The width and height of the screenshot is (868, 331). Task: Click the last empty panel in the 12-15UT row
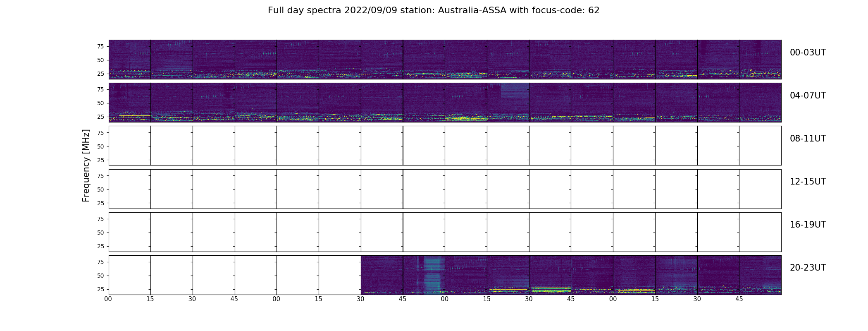(x=760, y=189)
